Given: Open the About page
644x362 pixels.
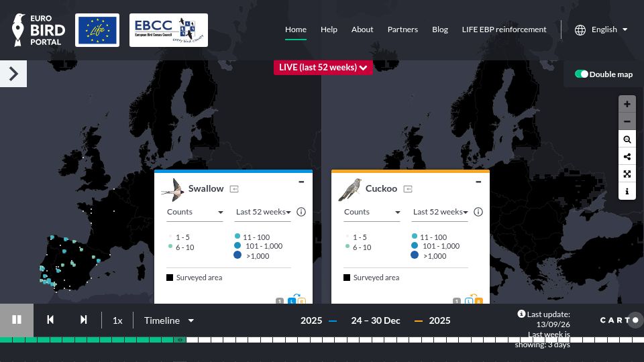Looking at the screenshot, I should (362, 29).
